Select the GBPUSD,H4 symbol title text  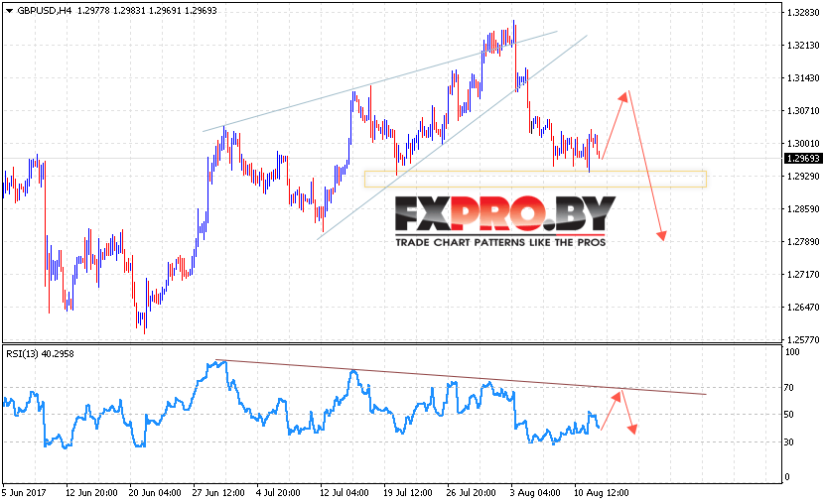click(x=45, y=11)
